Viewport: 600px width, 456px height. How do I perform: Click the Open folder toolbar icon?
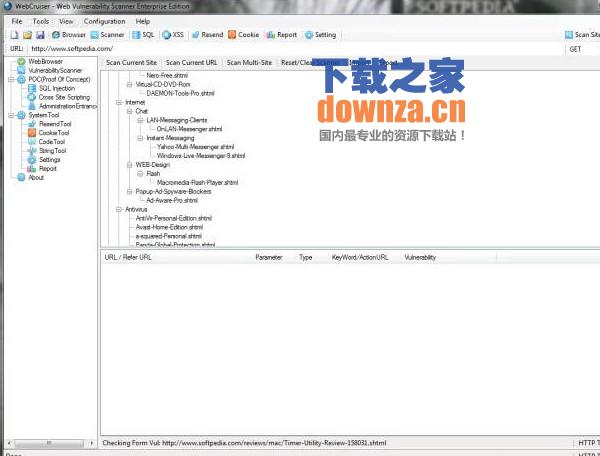click(x=27, y=35)
